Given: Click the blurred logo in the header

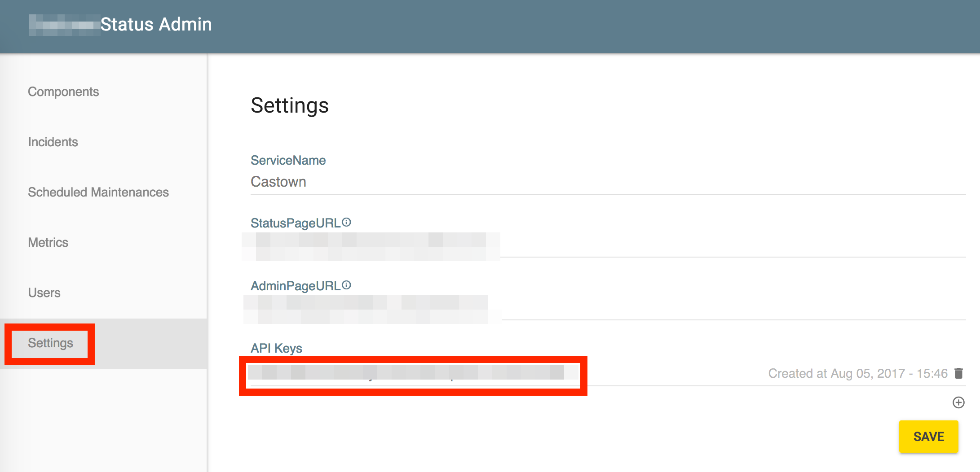Looking at the screenshot, I should (64, 25).
